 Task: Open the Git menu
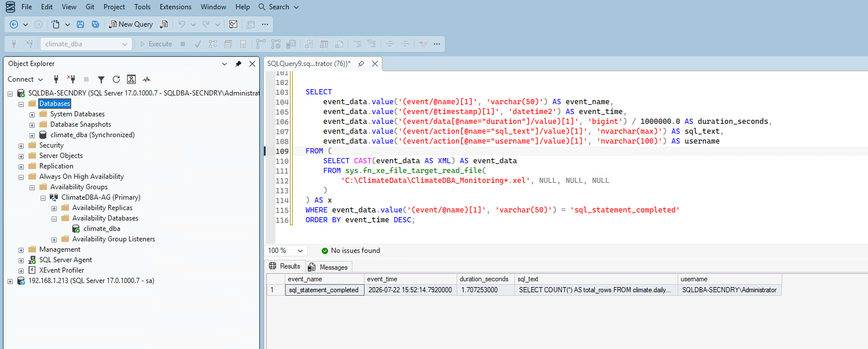[90, 7]
